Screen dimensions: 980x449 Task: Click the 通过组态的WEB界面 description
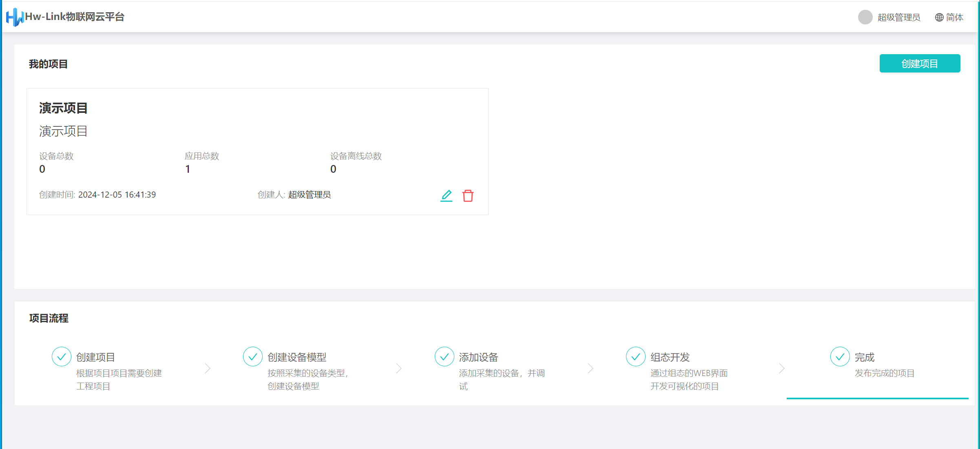pyautogui.click(x=689, y=380)
